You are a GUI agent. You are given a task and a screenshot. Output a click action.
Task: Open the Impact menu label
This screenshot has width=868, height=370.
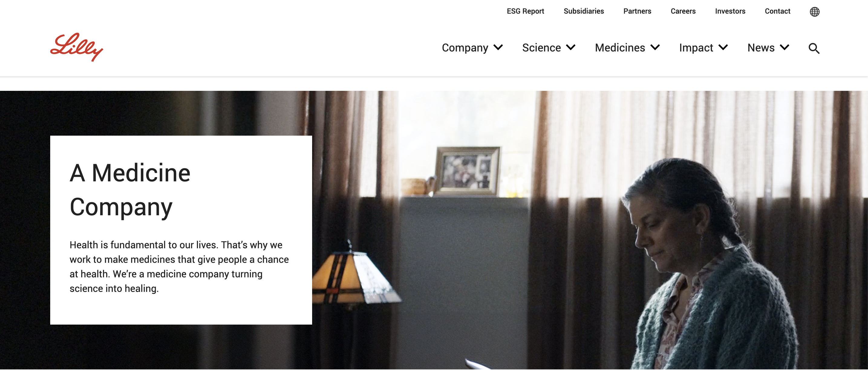[x=696, y=48]
